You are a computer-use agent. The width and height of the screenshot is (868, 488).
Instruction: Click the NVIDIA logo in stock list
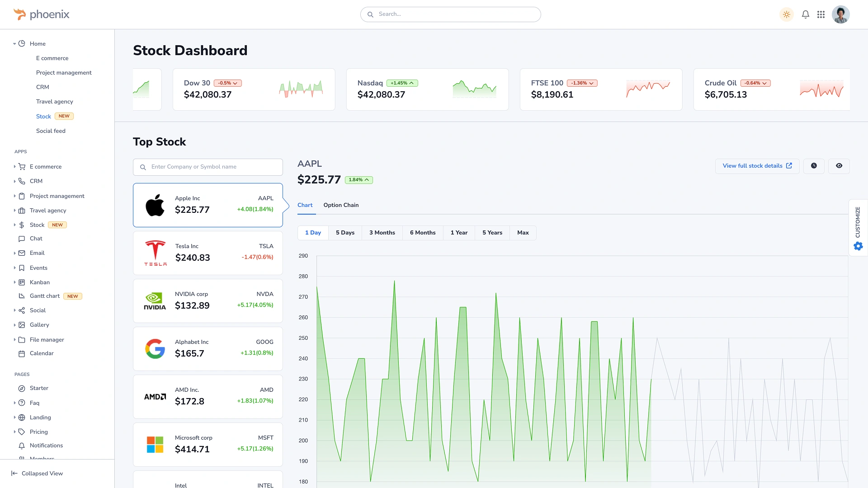click(155, 301)
